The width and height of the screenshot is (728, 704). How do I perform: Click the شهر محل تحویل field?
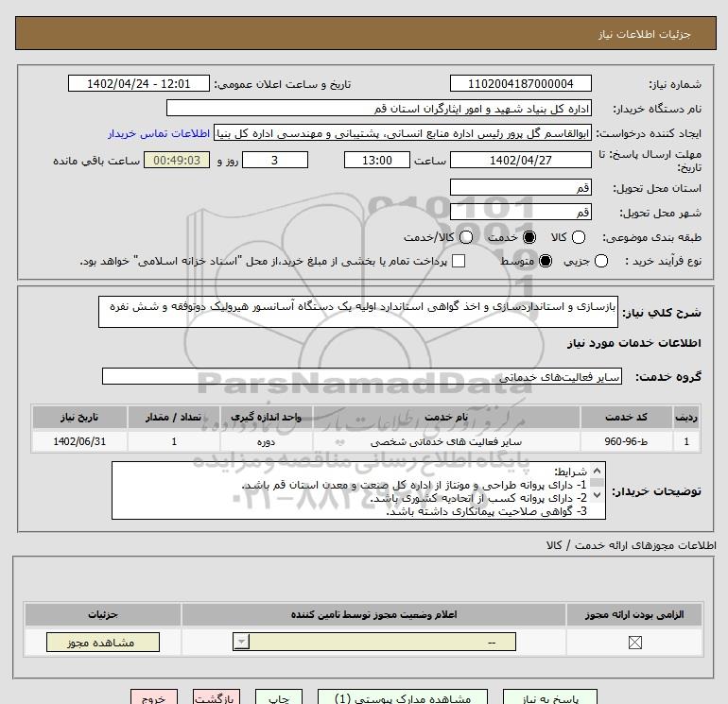[520, 212]
